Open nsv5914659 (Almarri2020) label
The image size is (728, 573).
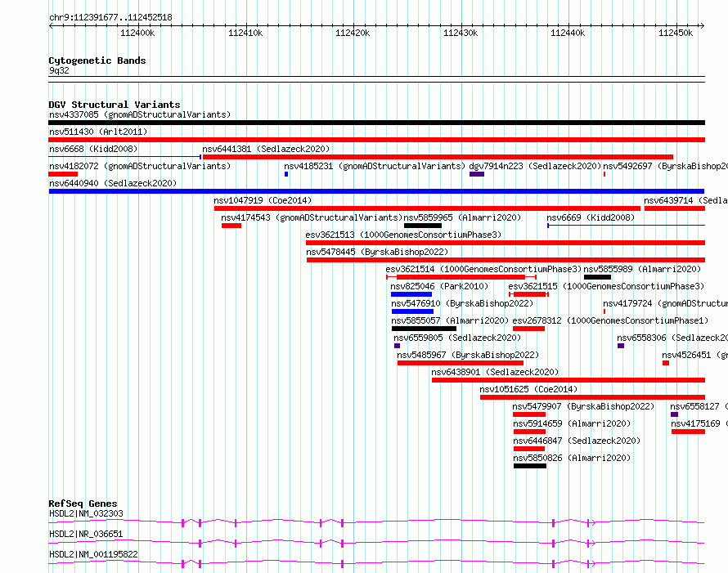point(572,423)
